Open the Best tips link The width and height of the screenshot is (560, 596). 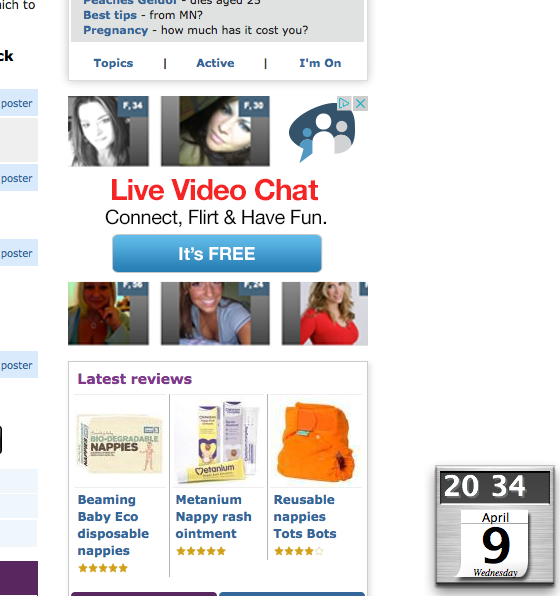(x=110, y=15)
